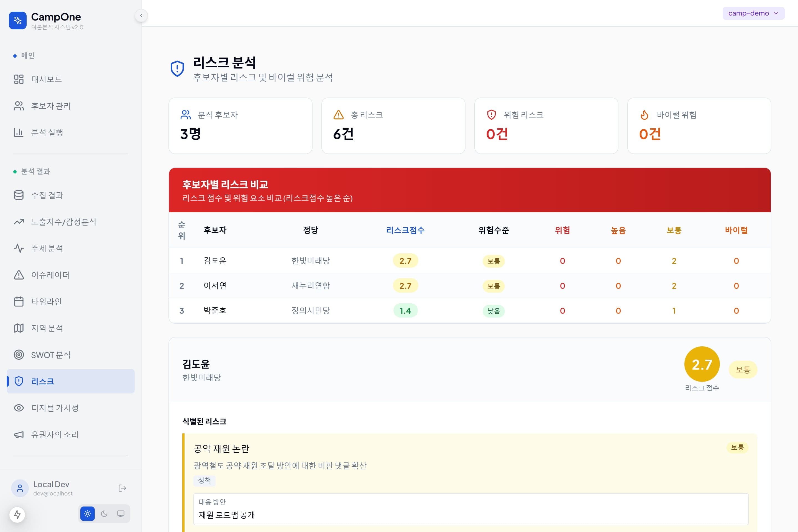
Task: Click 한빛미래당 party cell
Action: [310, 261]
